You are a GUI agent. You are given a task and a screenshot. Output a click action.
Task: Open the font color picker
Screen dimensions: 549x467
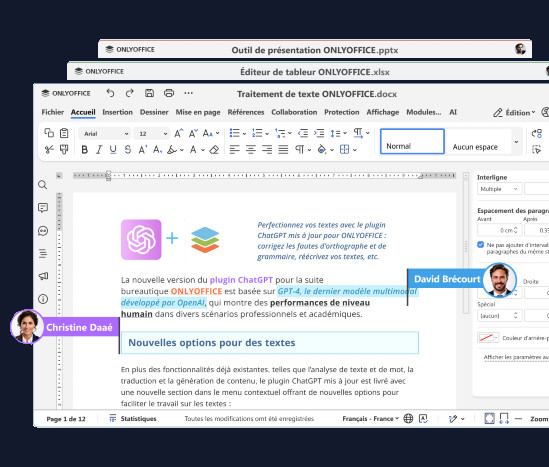pos(197,150)
